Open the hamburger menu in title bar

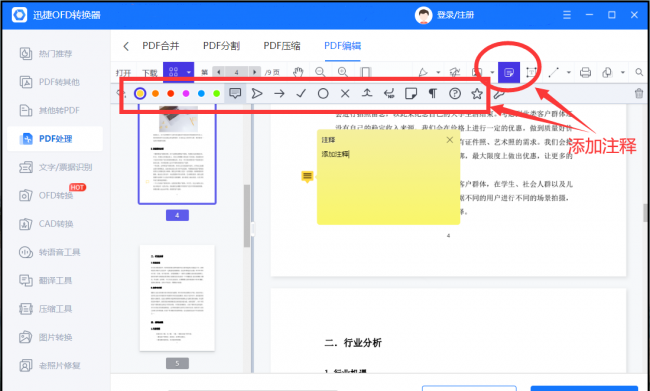pos(567,15)
